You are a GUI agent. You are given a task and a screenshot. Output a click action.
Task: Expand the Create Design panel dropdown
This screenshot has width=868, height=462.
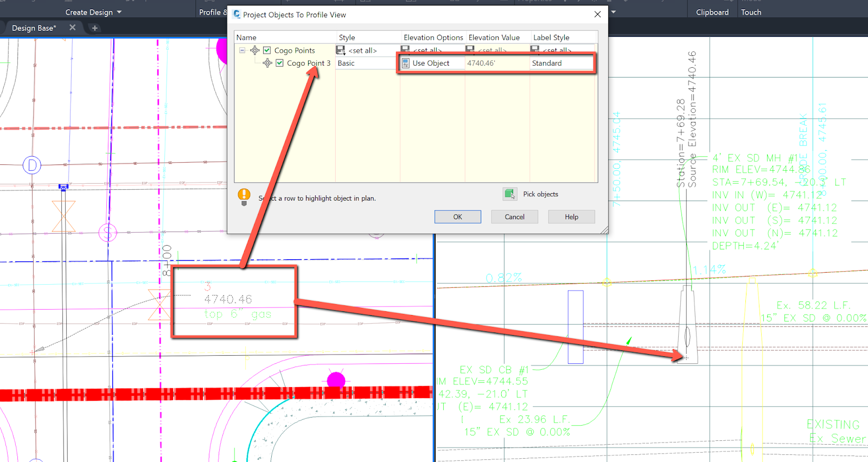[x=119, y=12]
